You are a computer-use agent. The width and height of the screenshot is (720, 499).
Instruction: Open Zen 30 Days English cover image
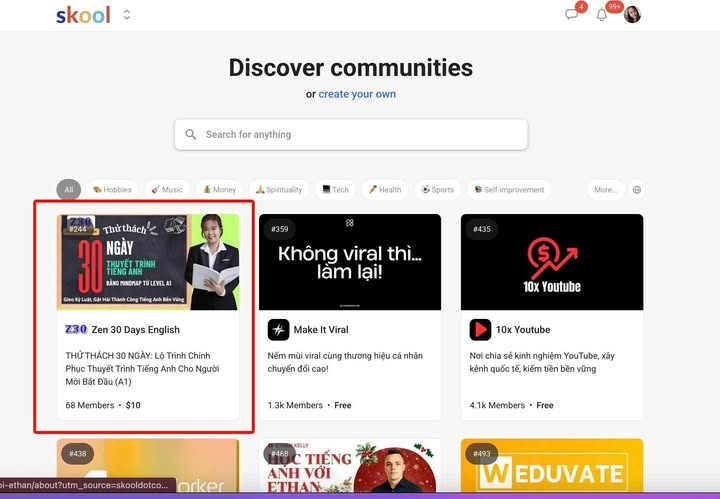[x=148, y=262]
